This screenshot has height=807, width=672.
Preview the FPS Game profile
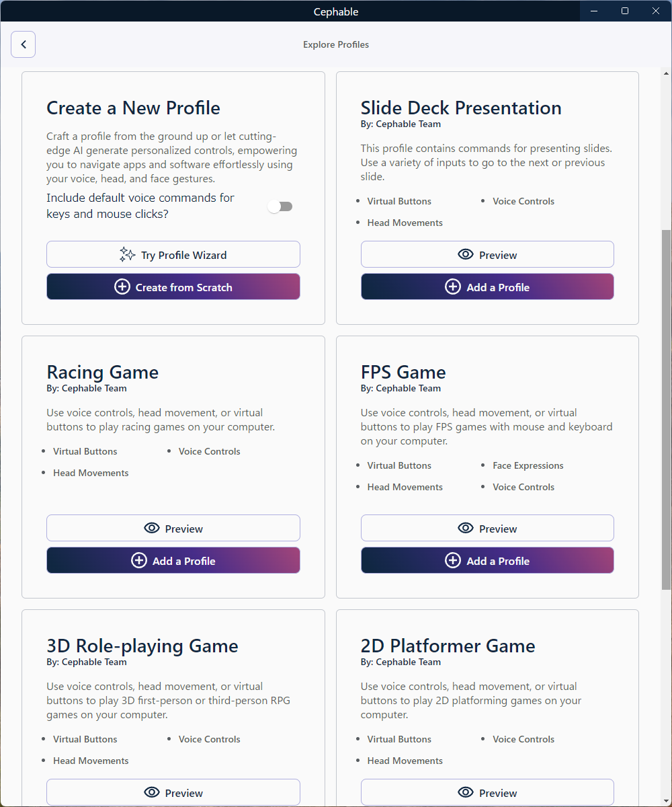487,528
